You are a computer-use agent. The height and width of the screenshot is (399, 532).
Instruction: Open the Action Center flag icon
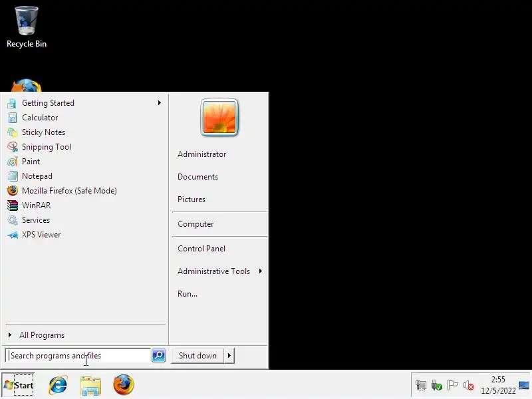453,385
